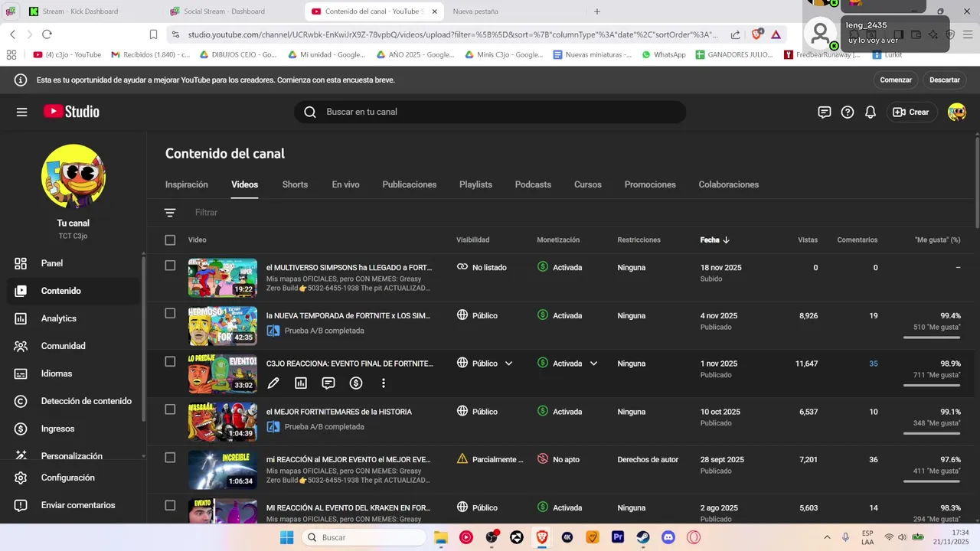Click the Windows taskbar Buscar search box
980x551 pixels.
point(364,537)
